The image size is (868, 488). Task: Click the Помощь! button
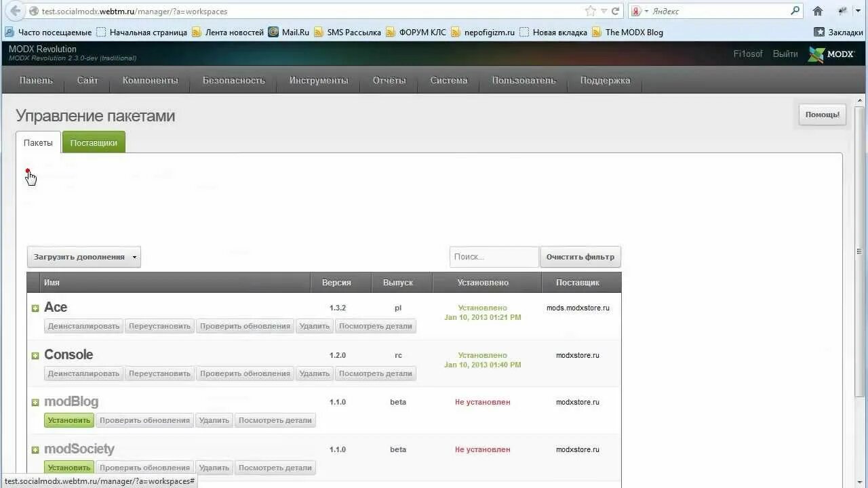click(823, 115)
